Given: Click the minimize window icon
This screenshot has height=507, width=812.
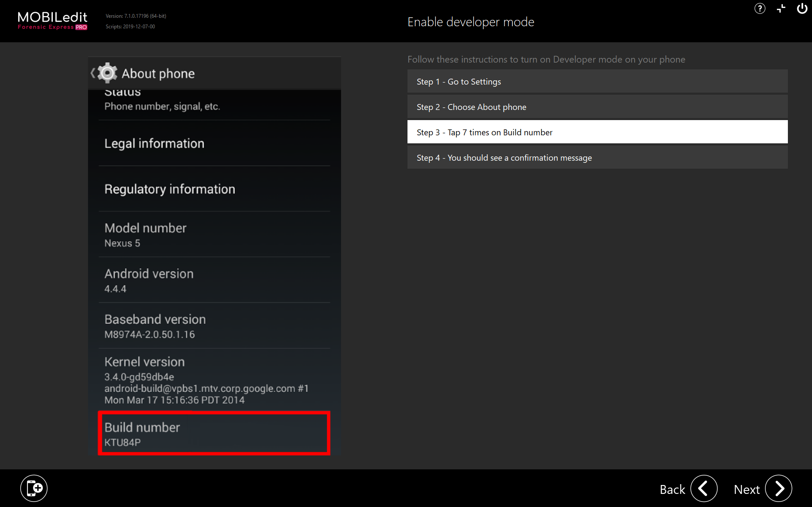Looking at the screenshot, I should click(781, 8).
